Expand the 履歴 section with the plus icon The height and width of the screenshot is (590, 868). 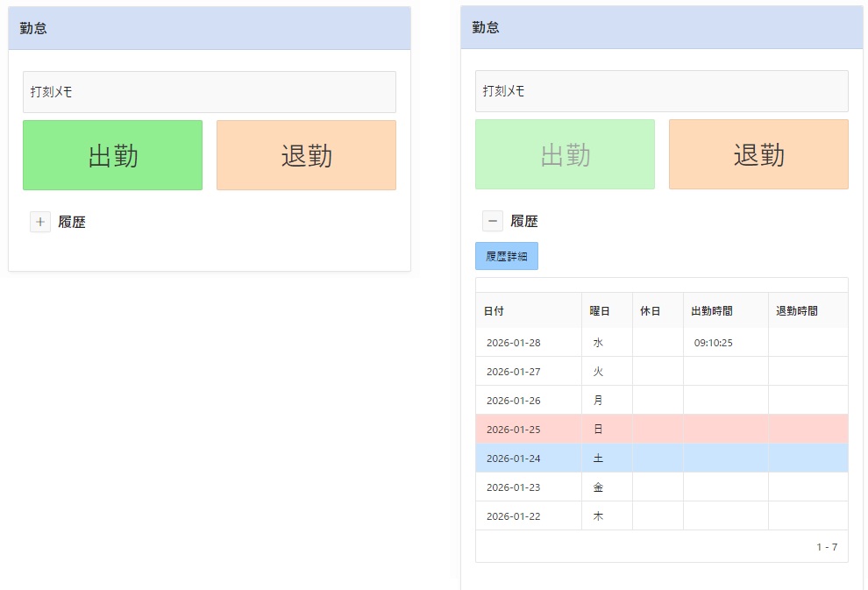coord(40,222)
